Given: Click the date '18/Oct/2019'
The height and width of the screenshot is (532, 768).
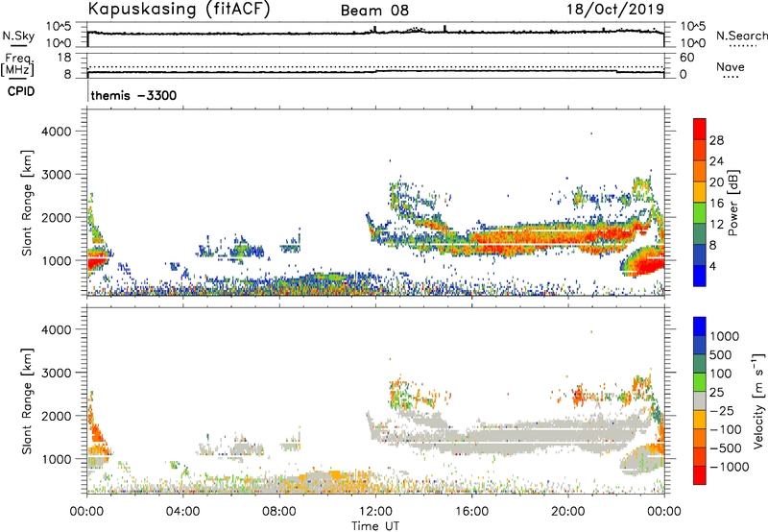Looking at the screenshot, I should pyautogui.click(x=615, y=10).
